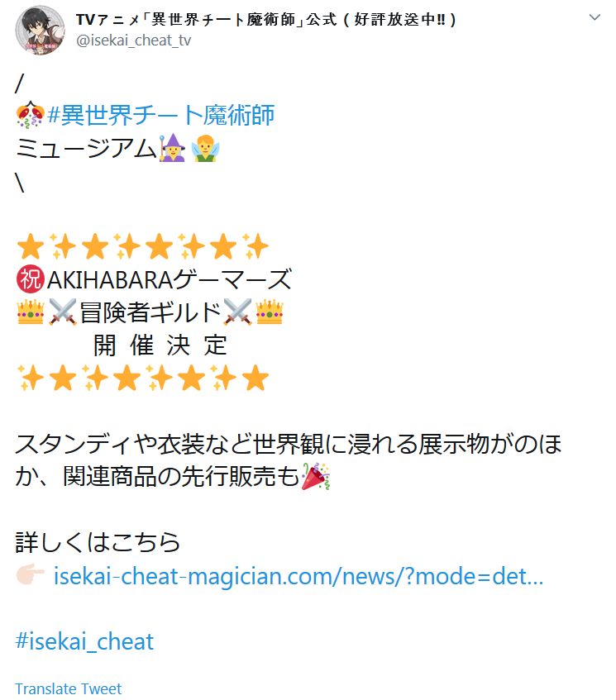The width and height of the screenshot is (616, 700).
Task: Open the isekai-cheat-magician.com news link
Action: point(298,576)
